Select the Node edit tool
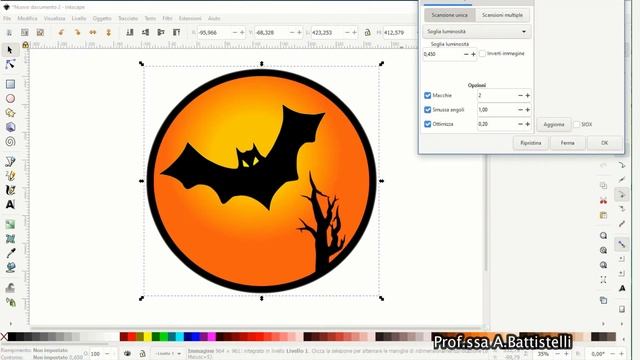The image size is (640, 360). (x=10, y=64)
